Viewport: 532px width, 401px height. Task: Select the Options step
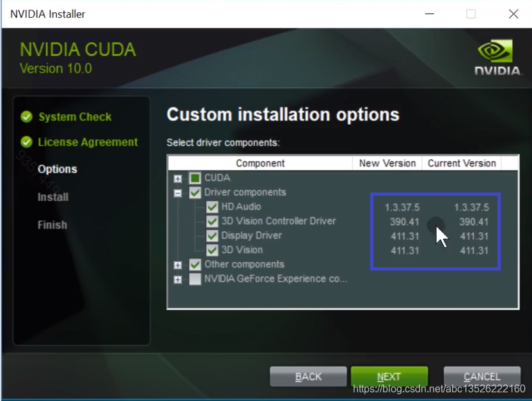point(58,169)
